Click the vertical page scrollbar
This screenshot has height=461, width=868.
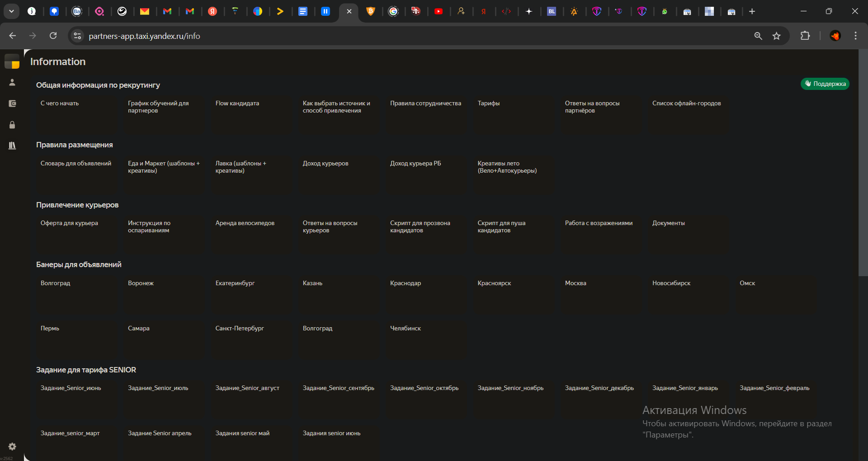[863, 163]
